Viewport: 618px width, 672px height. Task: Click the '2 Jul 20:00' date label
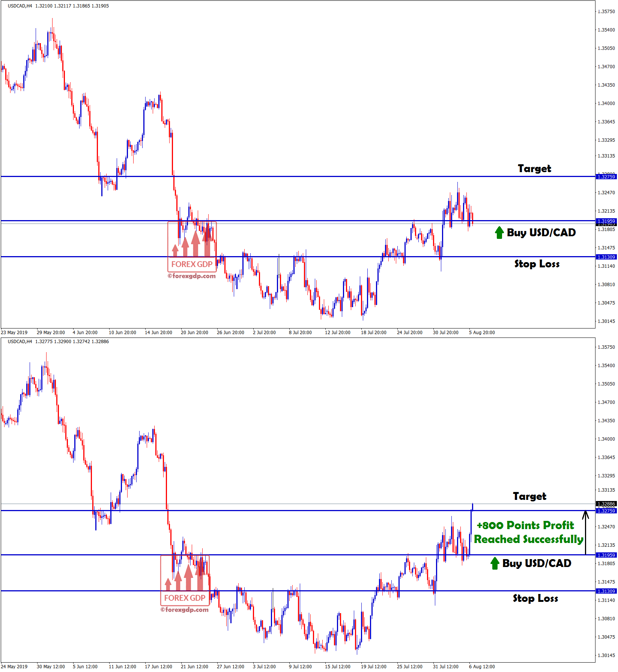point(264,333)
